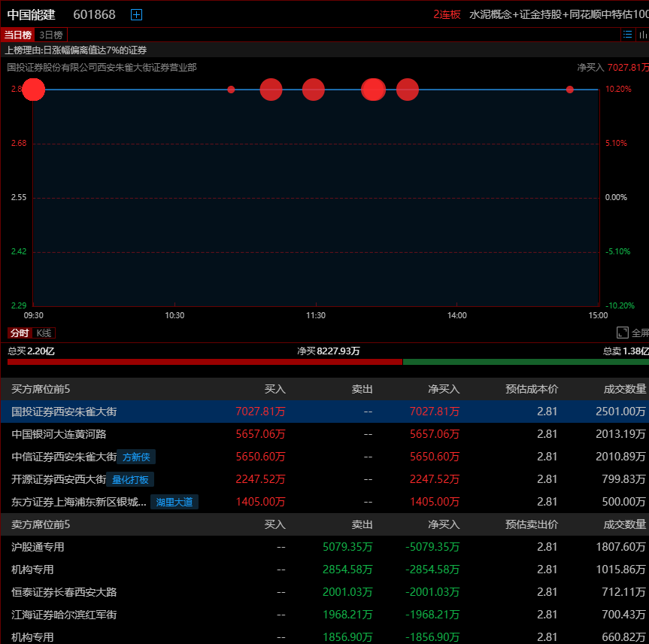Click the 卖方席位前5 header
The width and height of the screenshot is (649, 644).
(x=41, y=524)
